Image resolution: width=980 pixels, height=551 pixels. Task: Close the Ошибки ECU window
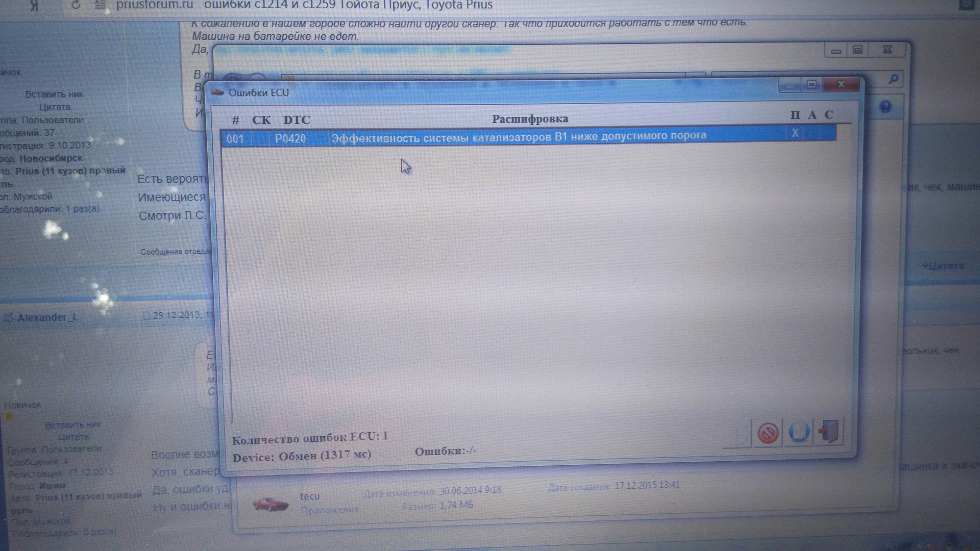[x=841, y=84]
